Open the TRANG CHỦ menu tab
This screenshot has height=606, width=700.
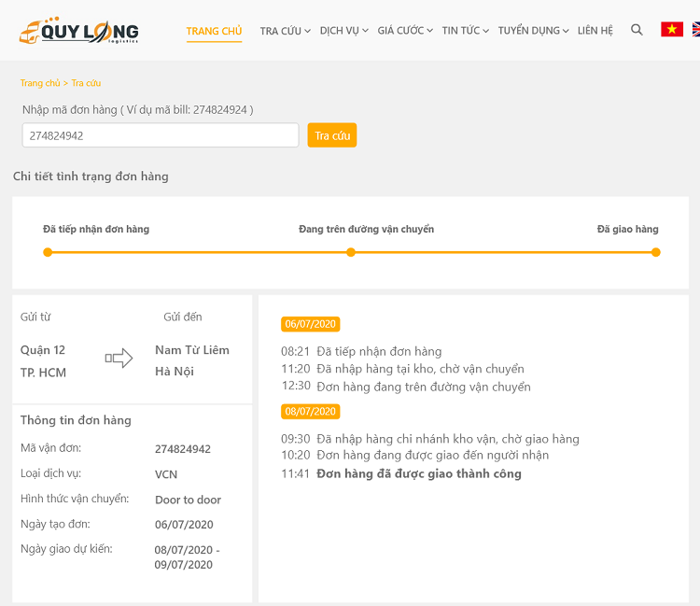[x=214, y=31]
